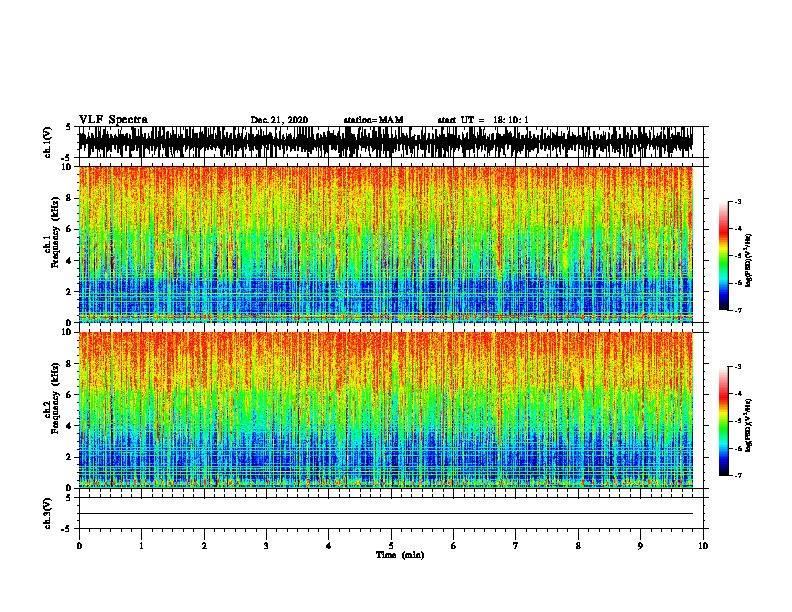
Task: Select the date text "Dec. 21, 2020"
Action: [279, 120]
